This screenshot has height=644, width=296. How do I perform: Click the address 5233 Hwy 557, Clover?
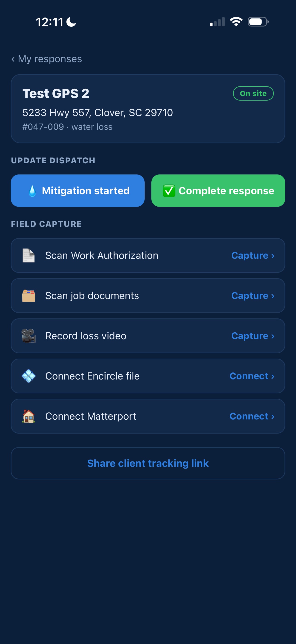98,113
